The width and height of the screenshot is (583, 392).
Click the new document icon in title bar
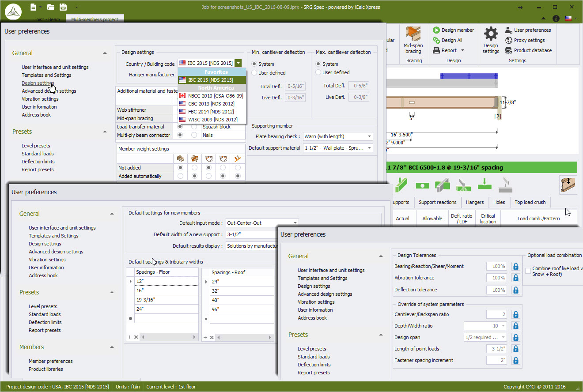tap(34, 7)
